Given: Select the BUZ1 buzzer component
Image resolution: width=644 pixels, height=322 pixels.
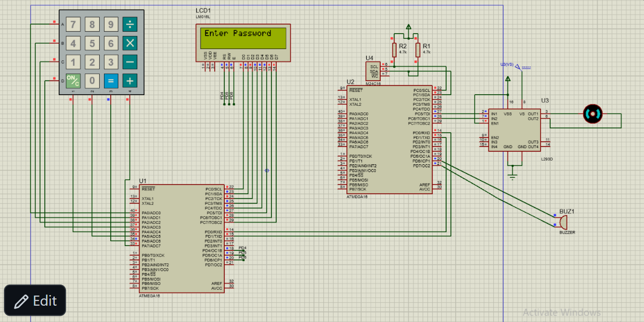Looking at the screenshot, I should click(563, 223).
